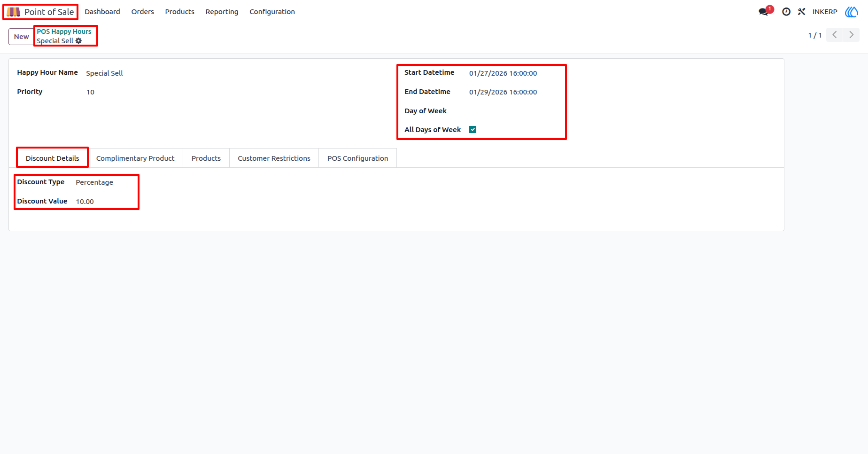
Task: Follow the POS Happy Hours breadcrumb link
Action: 64,31
